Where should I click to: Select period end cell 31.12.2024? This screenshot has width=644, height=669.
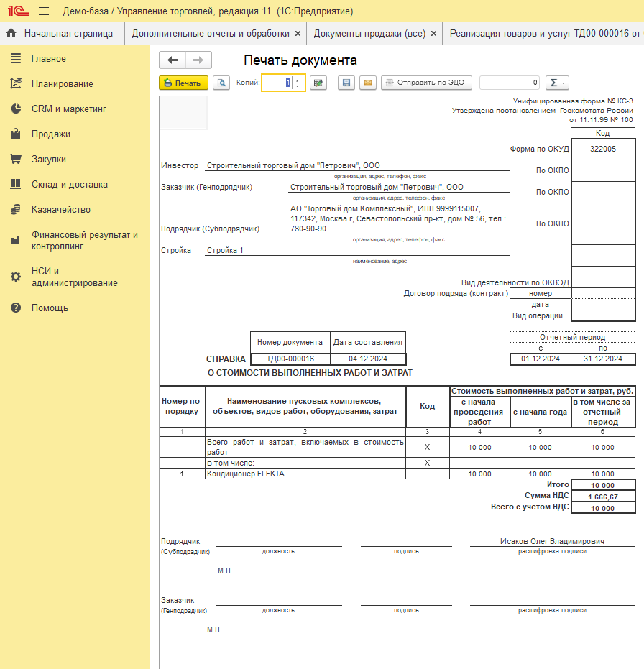[603, 359]
